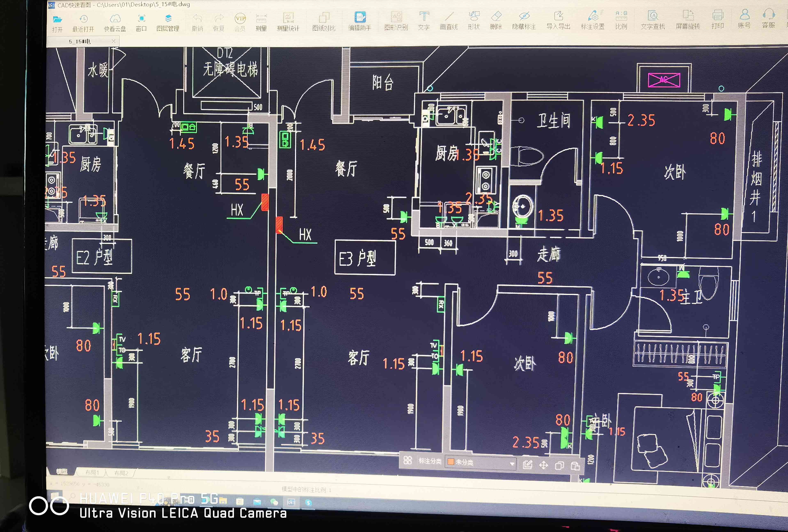
Task: Click the 比例 scale icon
Action: [621, 16]
